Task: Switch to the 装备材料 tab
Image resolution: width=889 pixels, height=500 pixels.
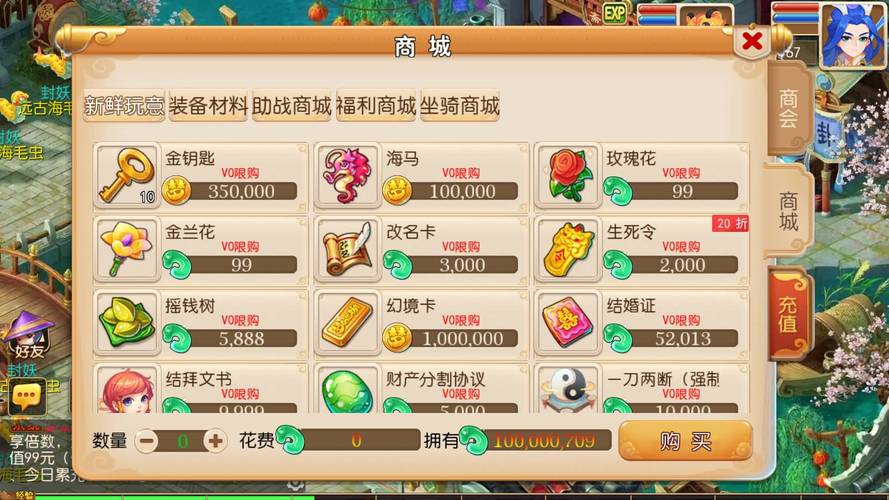Action: pos(208,105)
